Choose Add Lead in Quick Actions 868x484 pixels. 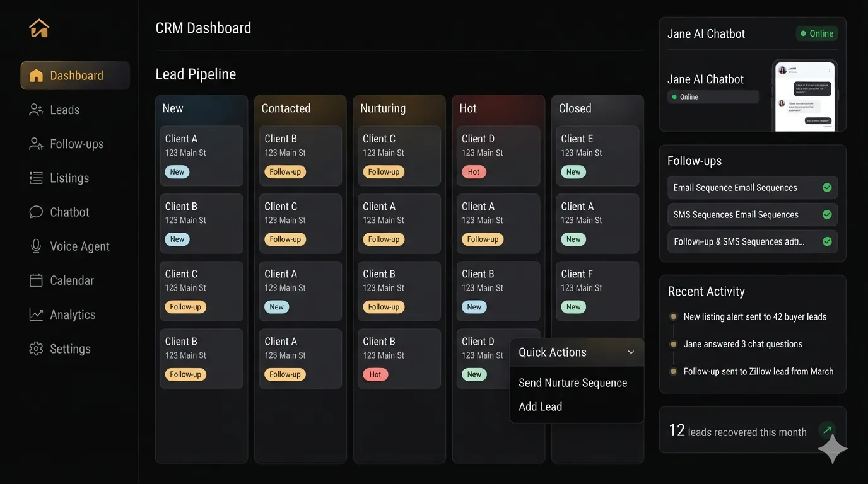(x=540, y=406)
